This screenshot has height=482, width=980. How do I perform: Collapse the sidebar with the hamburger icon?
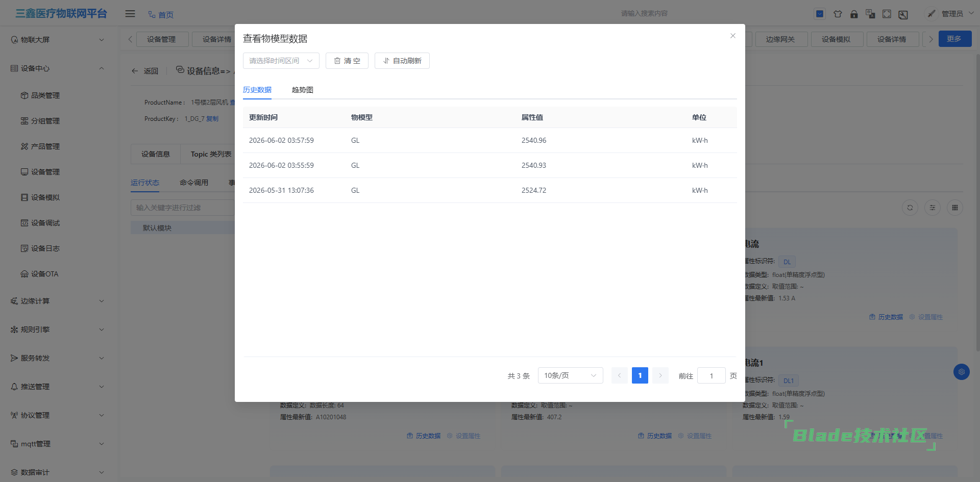pos(130,14)
